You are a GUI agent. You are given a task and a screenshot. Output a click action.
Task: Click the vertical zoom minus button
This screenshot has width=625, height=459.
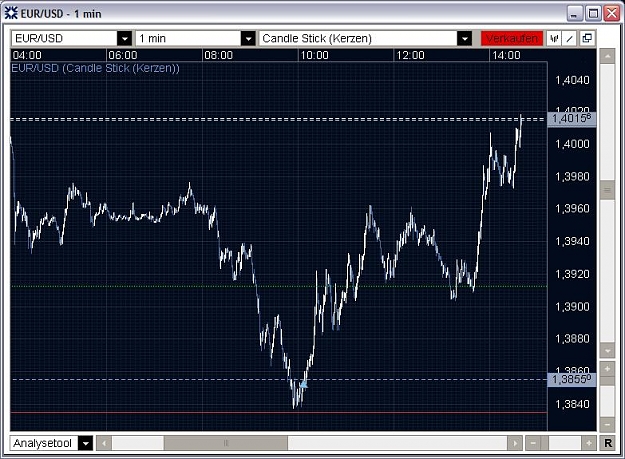(x=607, y=424)
